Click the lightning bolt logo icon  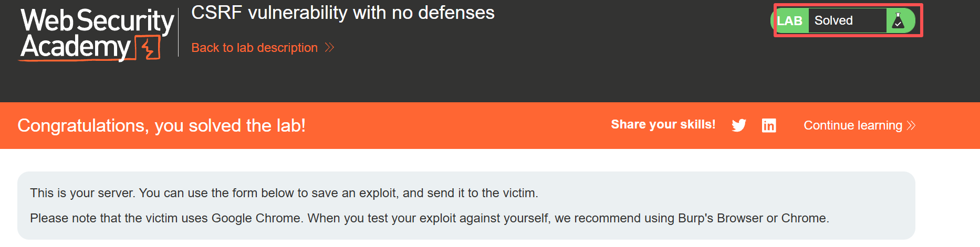[149, 48]
